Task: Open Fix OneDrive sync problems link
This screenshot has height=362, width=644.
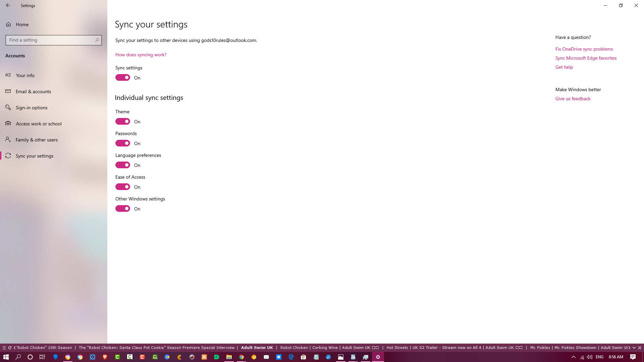Action: click(584, 49)
